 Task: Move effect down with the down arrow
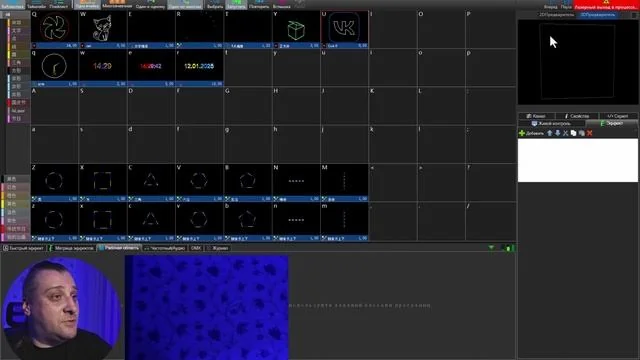click(x=558, y=133)
